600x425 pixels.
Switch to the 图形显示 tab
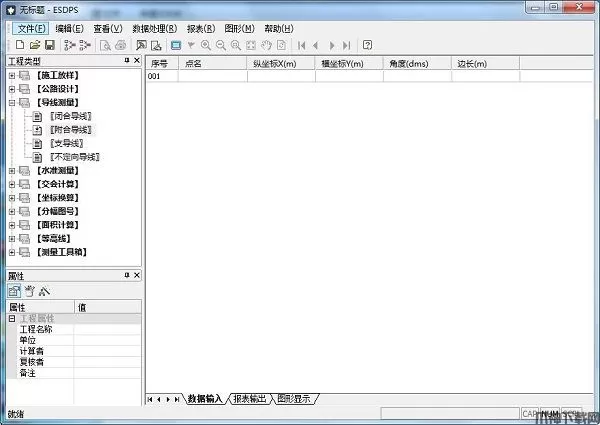293,399
